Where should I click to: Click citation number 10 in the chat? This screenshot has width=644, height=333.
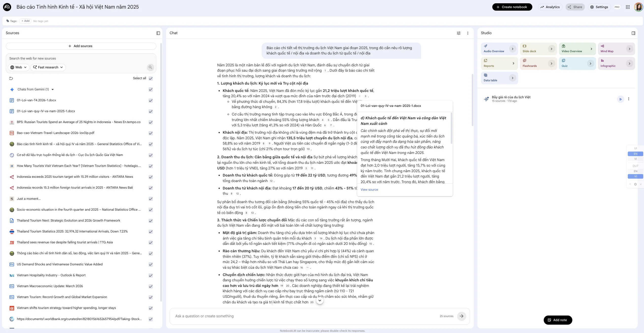click(308, 149)
